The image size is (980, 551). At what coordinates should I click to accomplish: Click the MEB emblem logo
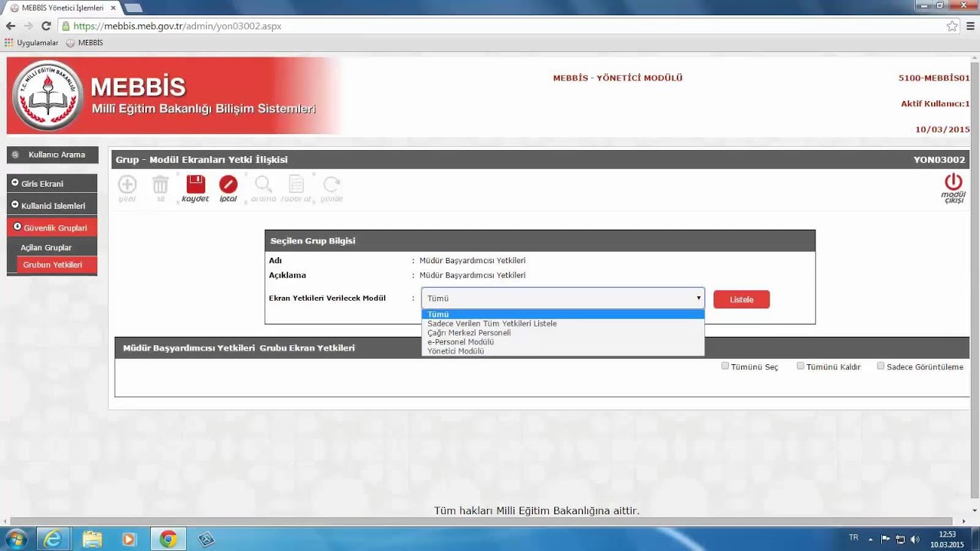(x=48, y=95)
